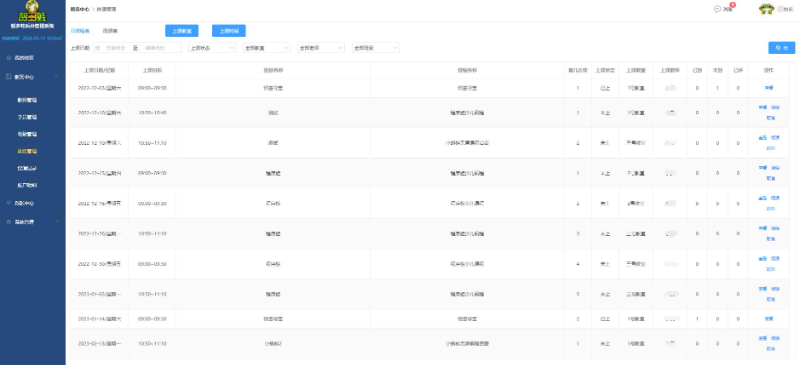800x365 pixels.
Task: Click the red notification badge on messages
Action: point(733,5)
